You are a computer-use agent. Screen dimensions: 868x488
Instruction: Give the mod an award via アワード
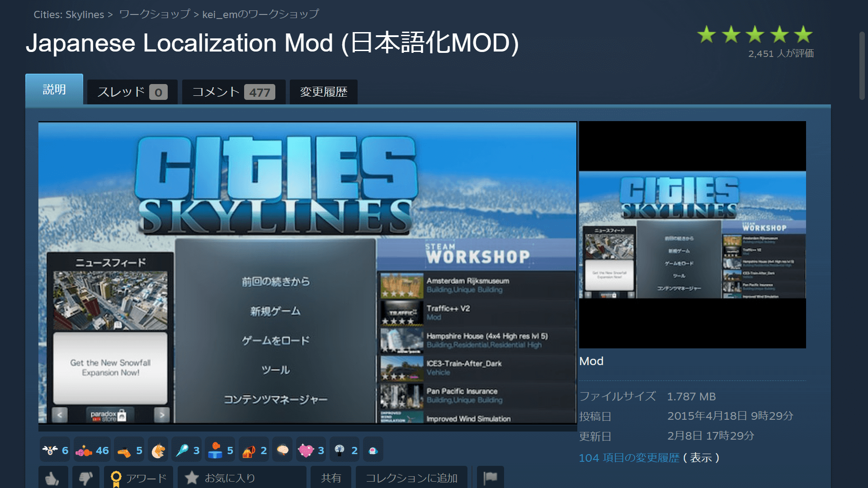tap(138, 478)
